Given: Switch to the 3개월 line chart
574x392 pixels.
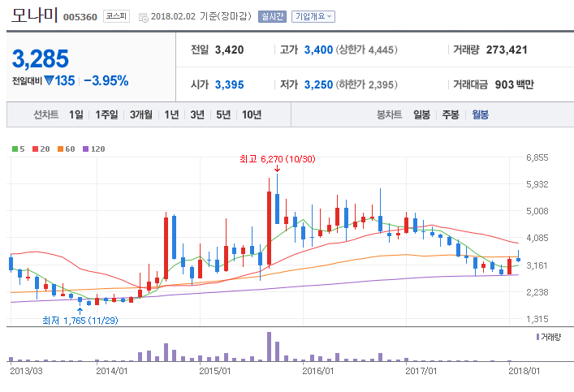Looking at the screenshot, I should click(141, 114).
